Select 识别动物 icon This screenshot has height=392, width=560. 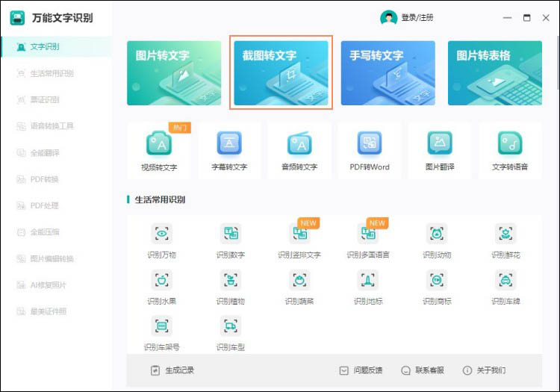[437, 234]
